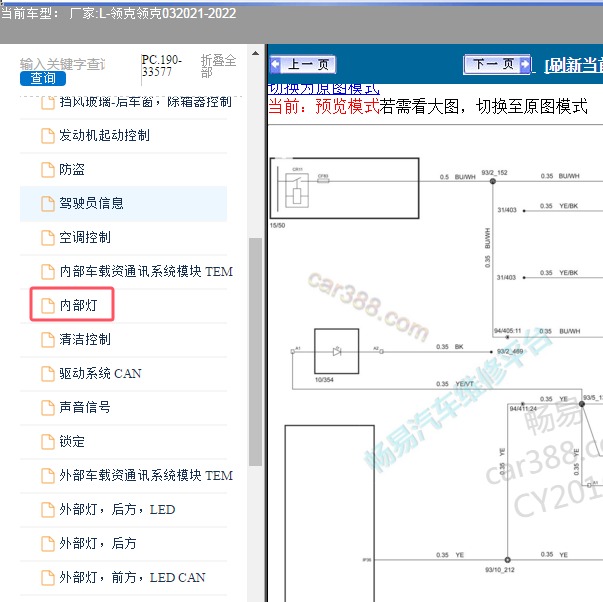Select the 驾驶员信息 tree item
The image size is (603, 602).
coord(123,203)
